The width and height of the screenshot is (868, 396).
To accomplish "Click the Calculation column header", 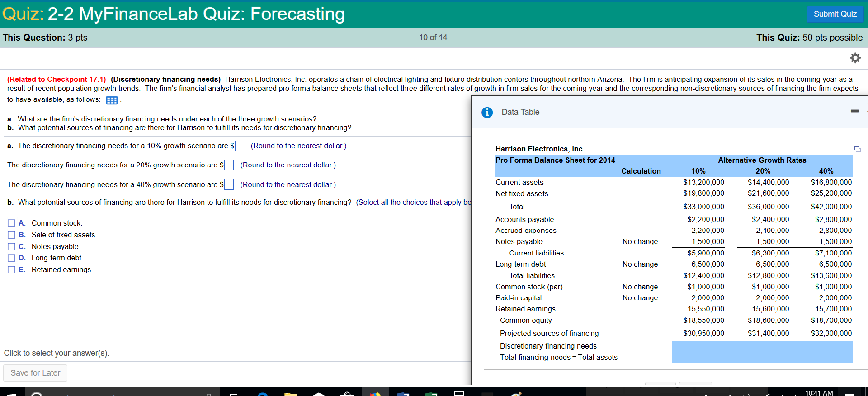I will (641, 171).
